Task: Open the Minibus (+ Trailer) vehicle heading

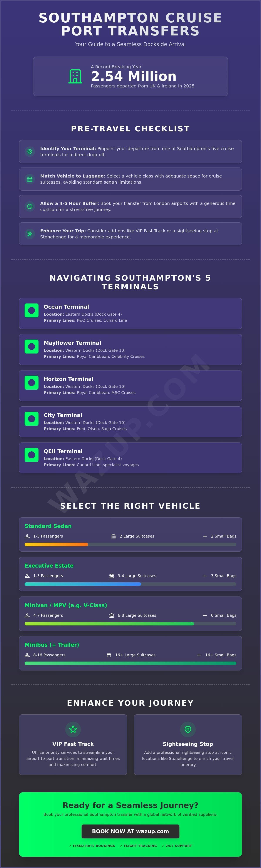Action: pyautogui.click(x=52, y=645)
